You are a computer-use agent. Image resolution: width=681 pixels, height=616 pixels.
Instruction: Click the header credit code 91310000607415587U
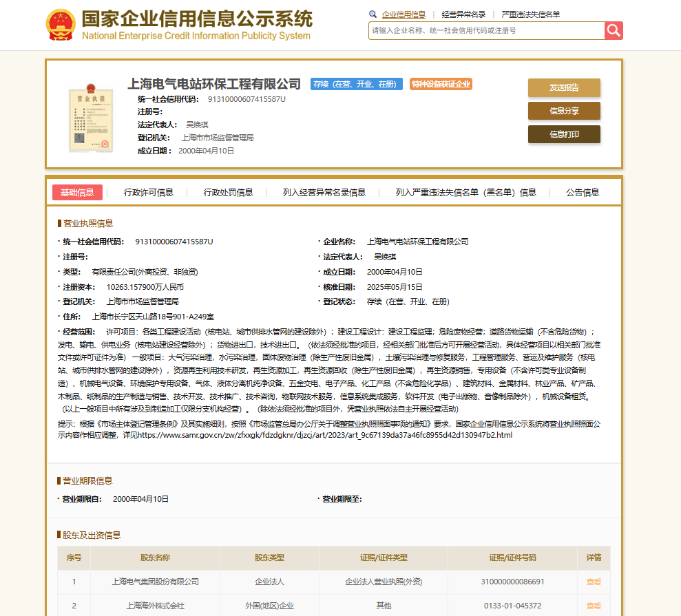click(x=247, y=99)
